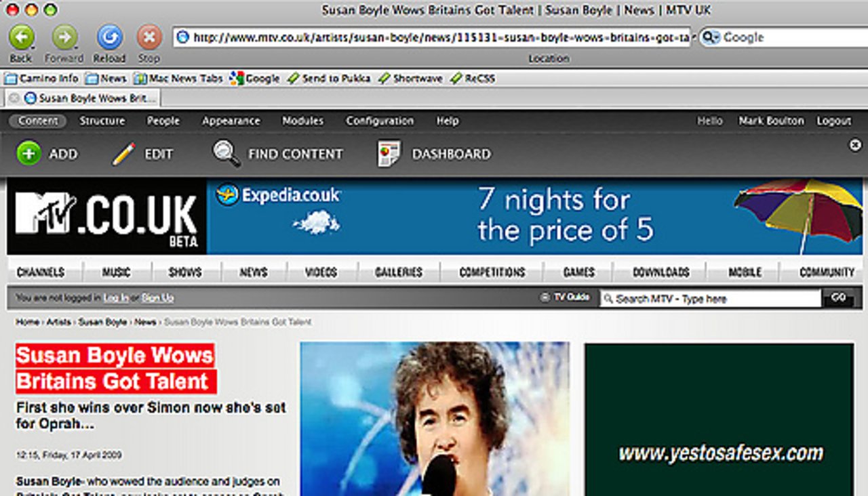The height and width of the screenshot is (496, 868).
Task: Click the Search MTV input field
Action: (710, 299)
